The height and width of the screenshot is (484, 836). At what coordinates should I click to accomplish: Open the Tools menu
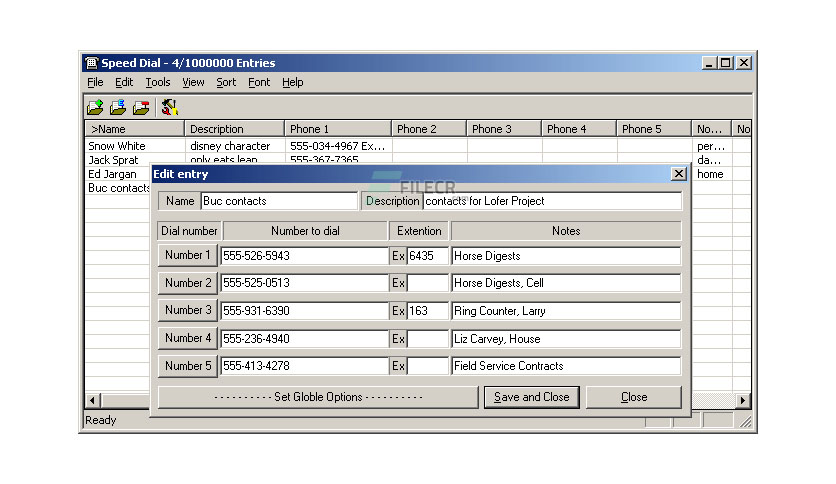158,82
